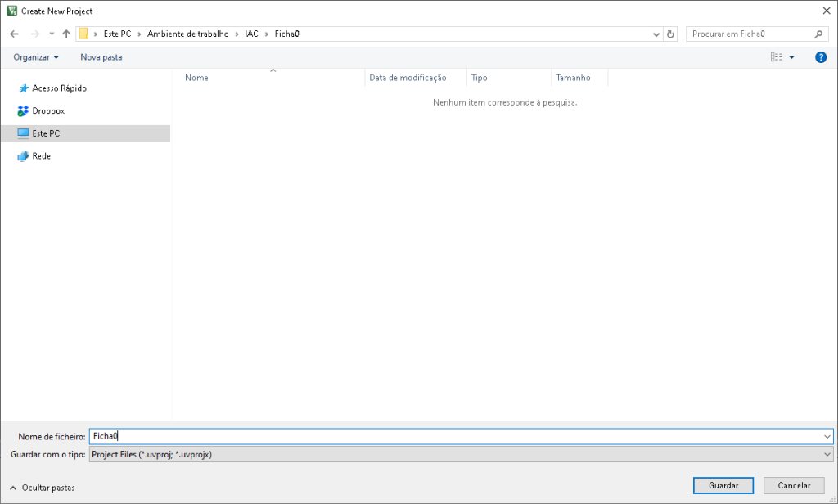Open the Help question mark icon
The width and height of the screenshot is (838, 504).
click(x=821, y=57)
